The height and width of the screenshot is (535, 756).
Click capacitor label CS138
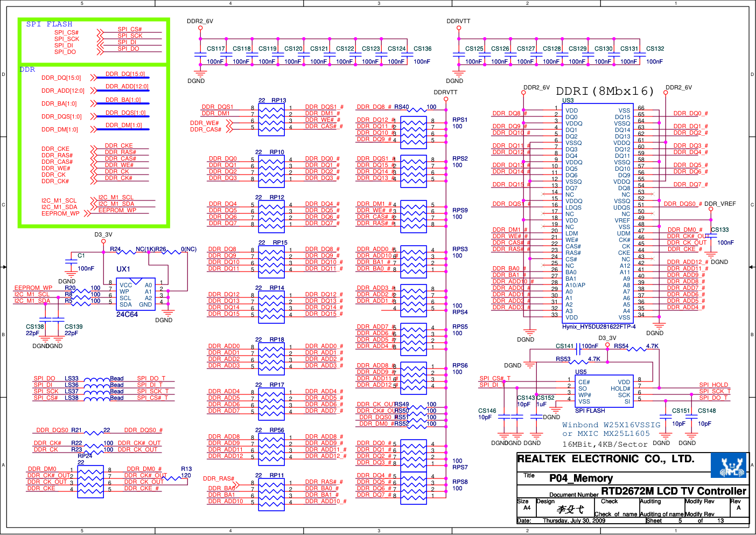[x=35, y=326]
